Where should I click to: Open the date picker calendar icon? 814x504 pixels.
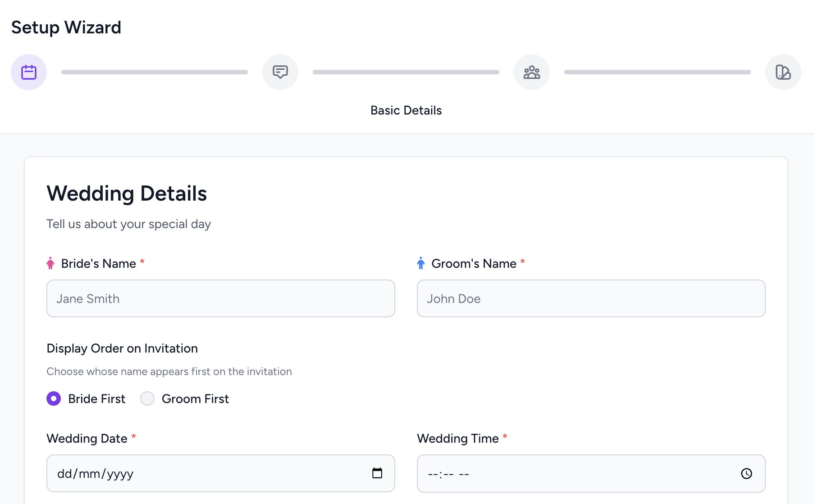coord(377,473)
